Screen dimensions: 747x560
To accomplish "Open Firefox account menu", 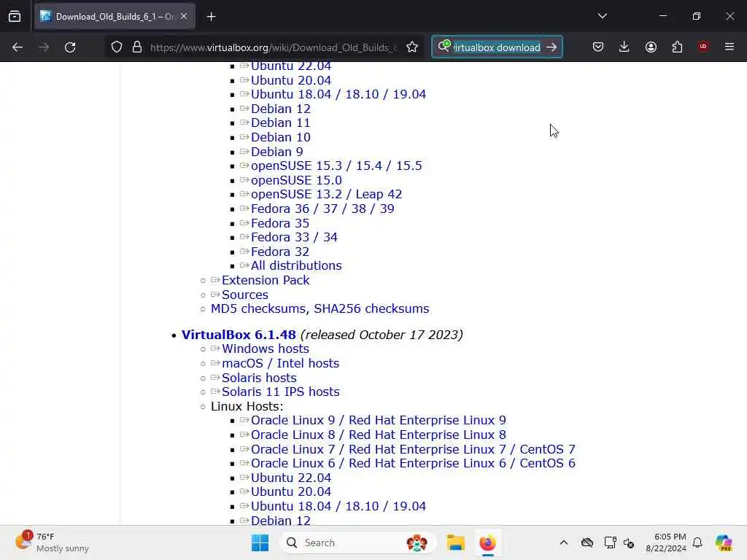I will point(651,47).
